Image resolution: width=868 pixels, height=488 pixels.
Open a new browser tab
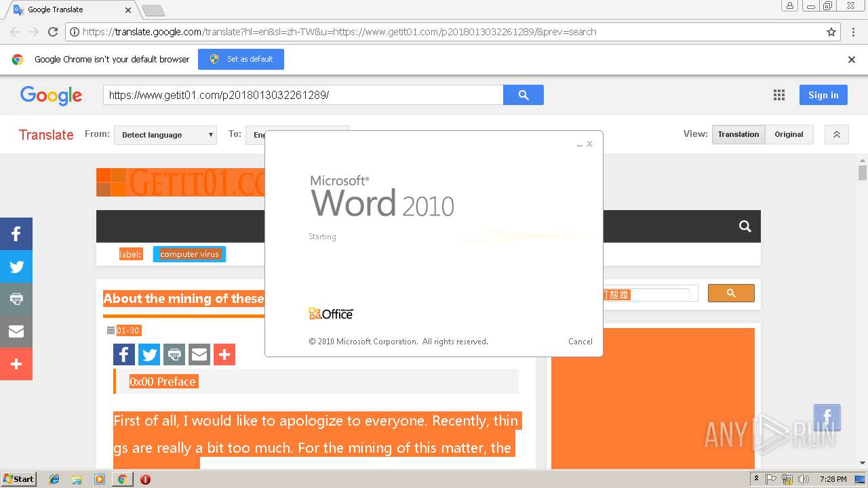coord(153,11)
